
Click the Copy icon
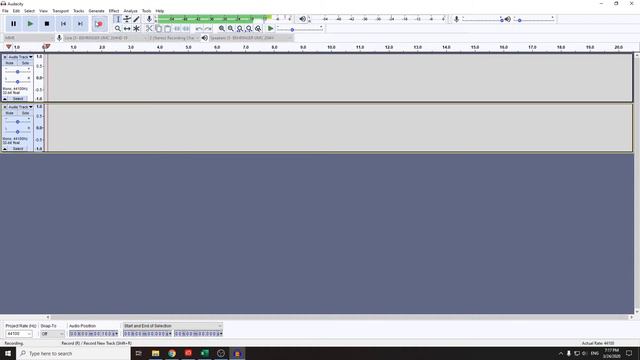(158, 29)
